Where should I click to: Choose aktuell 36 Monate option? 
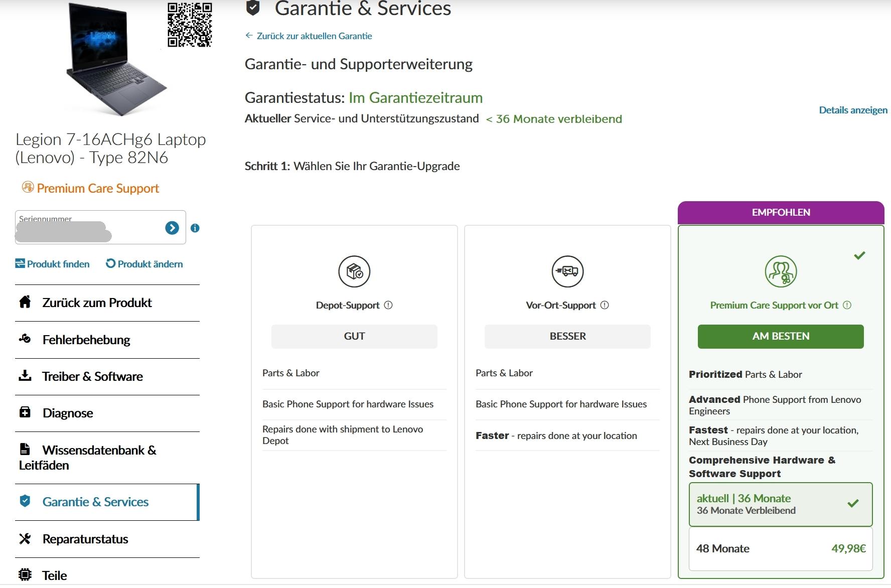pyautogui.click(x=781, y=504)
